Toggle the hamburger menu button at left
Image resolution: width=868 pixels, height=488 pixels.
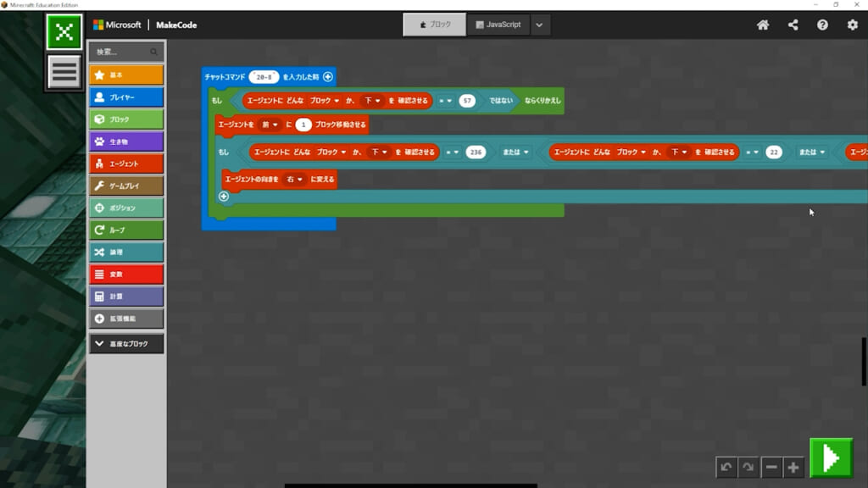pyautogui.click(x=64, y=72)
